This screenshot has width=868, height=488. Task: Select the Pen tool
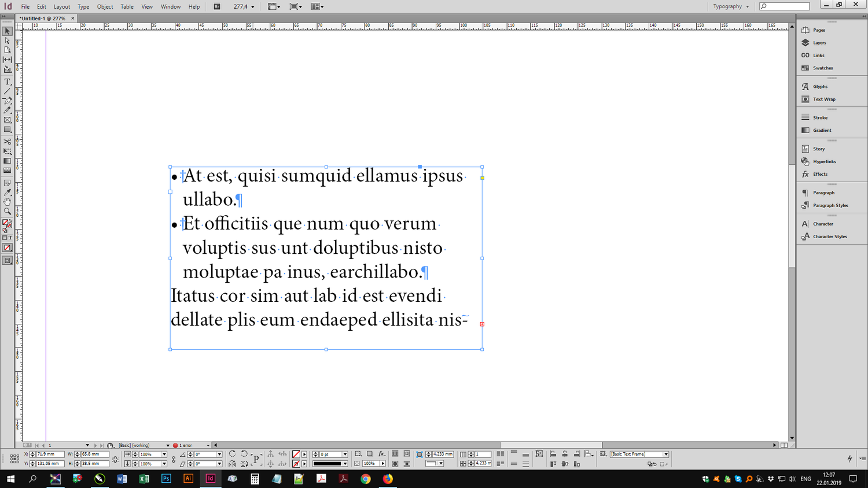pos(7,101)
